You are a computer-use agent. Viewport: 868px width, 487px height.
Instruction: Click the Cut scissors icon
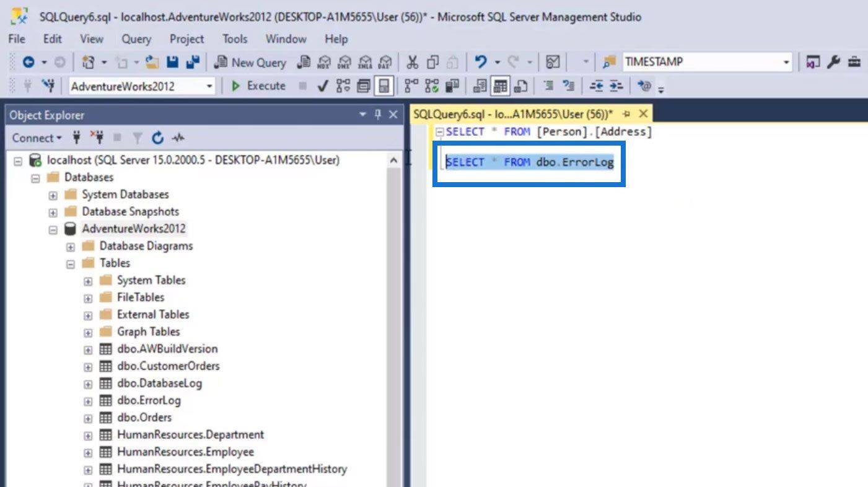point(413,62)
